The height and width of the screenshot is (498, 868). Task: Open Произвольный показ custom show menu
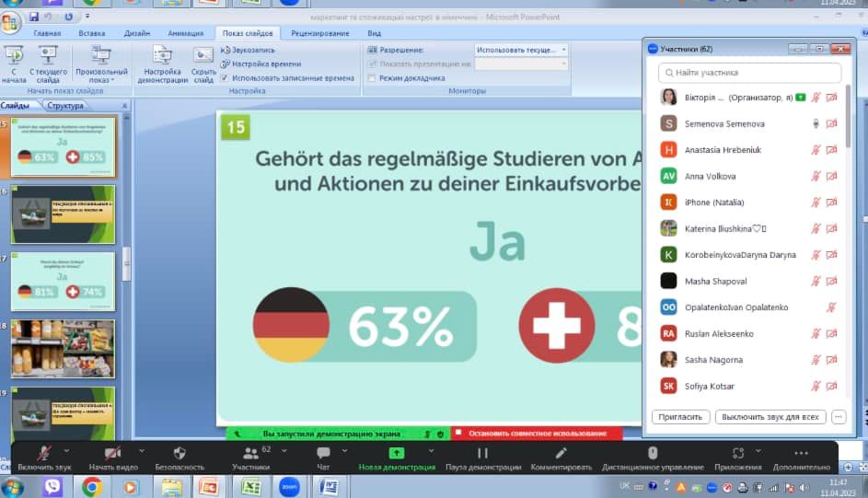click(101, 64)
